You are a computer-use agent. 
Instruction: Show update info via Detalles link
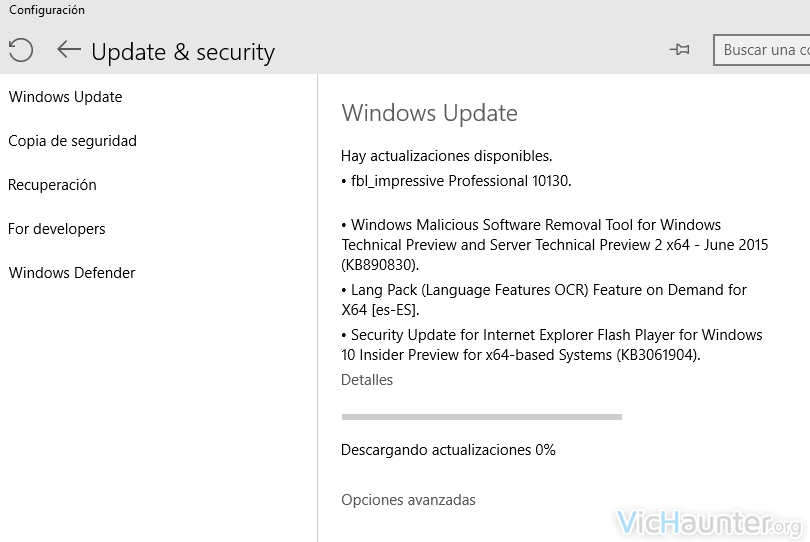(367, 380)
